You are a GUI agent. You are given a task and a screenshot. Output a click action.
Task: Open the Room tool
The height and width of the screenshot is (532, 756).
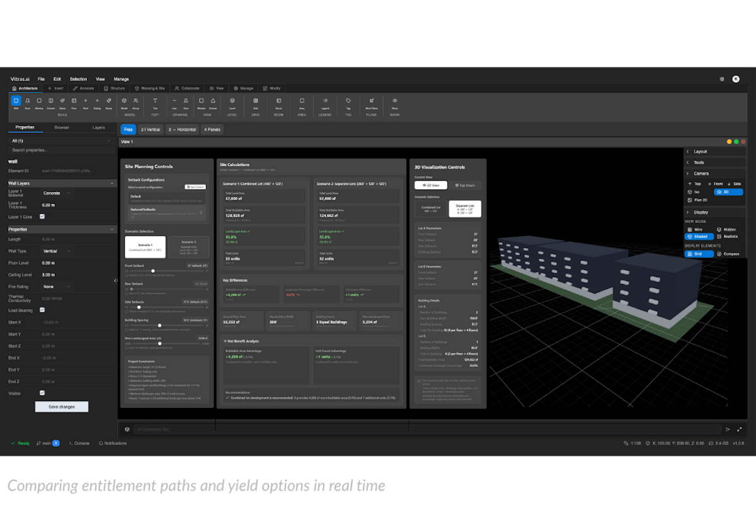click(x=278, y=102)
